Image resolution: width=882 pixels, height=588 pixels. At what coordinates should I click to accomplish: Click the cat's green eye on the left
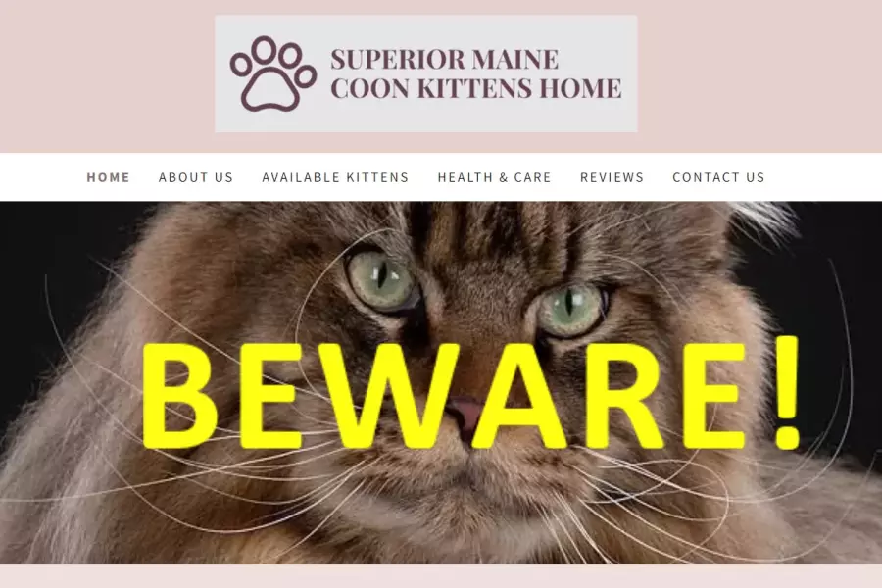point(382,279)
